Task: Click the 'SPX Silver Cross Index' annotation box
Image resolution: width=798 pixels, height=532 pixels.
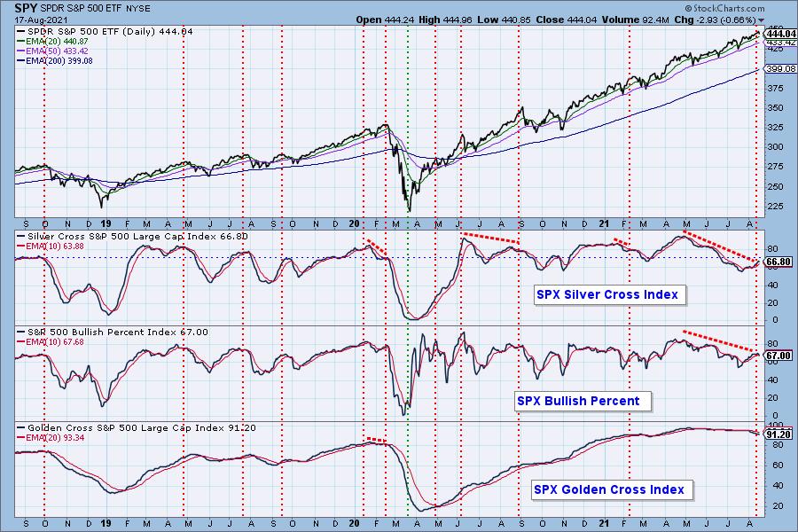Action: pos(609,294)
